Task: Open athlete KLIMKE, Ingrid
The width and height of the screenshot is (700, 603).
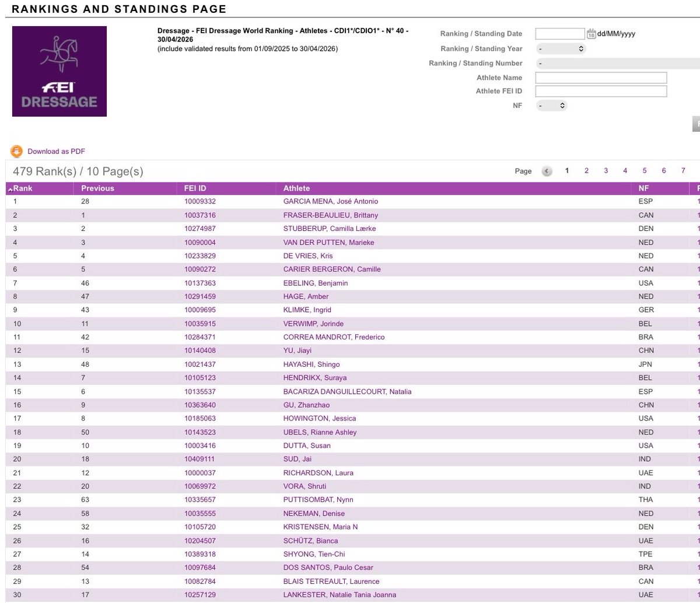Action: point(307,310)
